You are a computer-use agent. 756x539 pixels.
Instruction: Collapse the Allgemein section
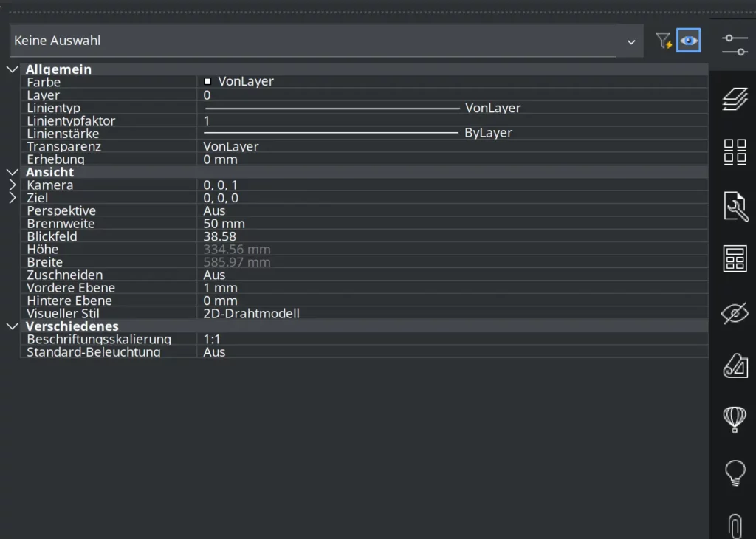tap(13, 69)
